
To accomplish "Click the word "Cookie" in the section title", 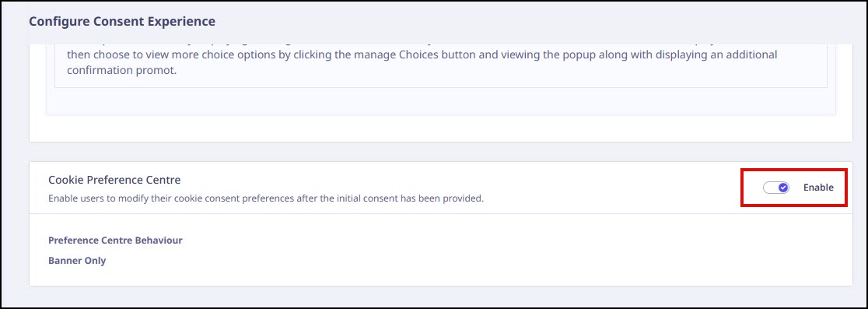I will click(64, 180).
